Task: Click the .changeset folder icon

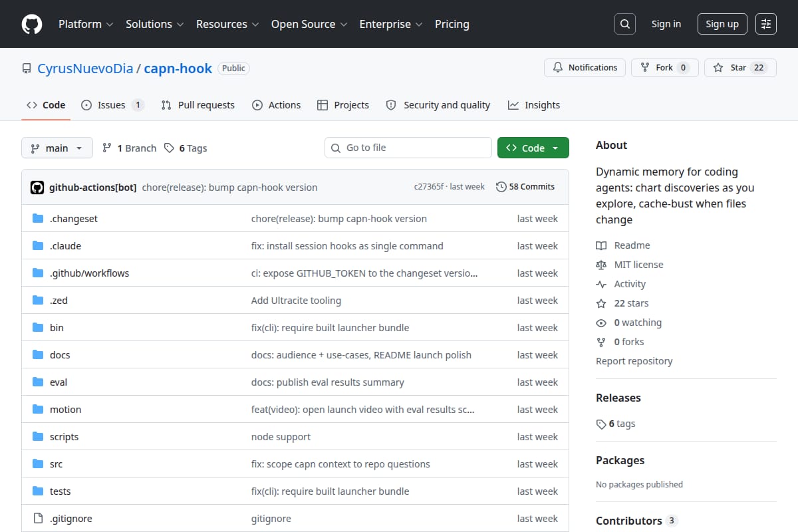Action: point(38,219)
